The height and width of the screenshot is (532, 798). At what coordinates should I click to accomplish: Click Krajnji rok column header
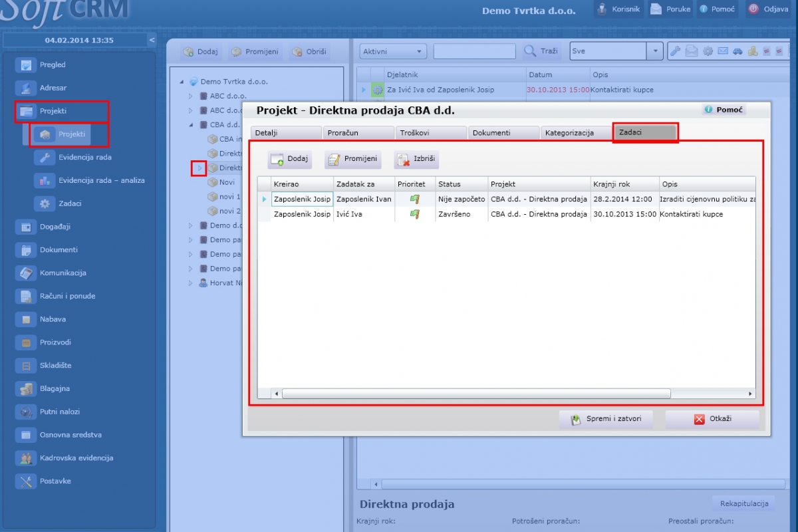(624, 184)
